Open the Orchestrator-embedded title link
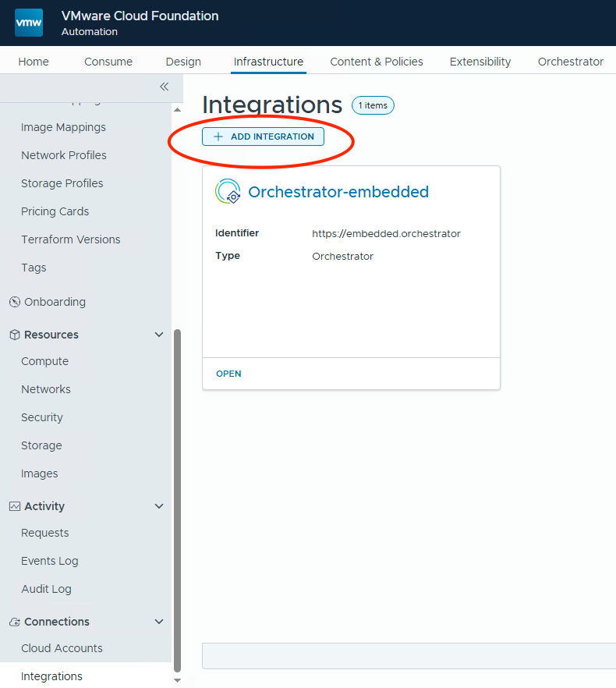 [338, 192]
